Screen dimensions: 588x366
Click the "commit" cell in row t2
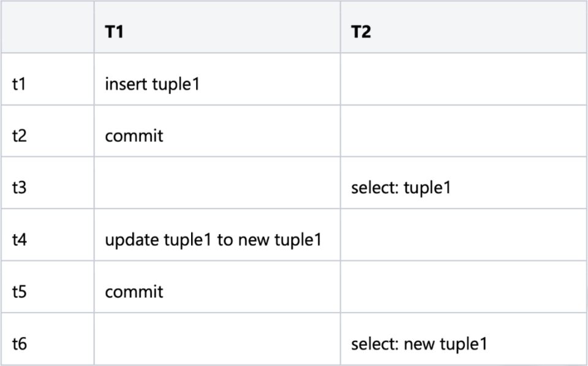point(134,135)
